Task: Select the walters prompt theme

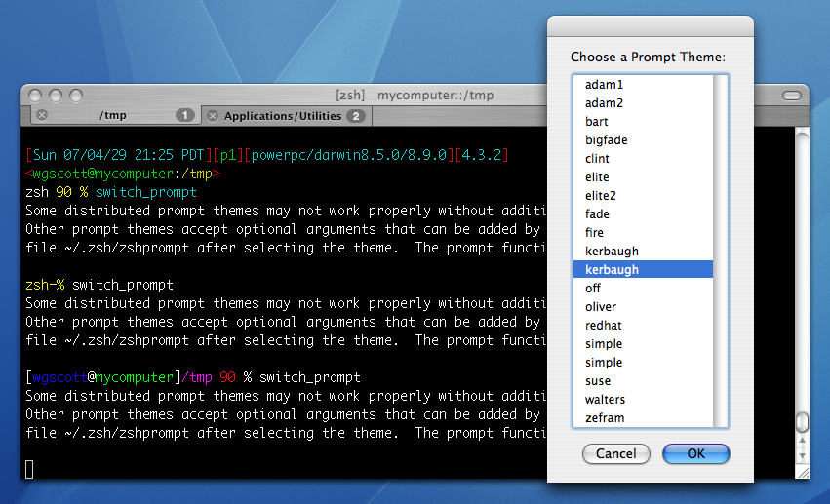Action: (x=643, y=400)
